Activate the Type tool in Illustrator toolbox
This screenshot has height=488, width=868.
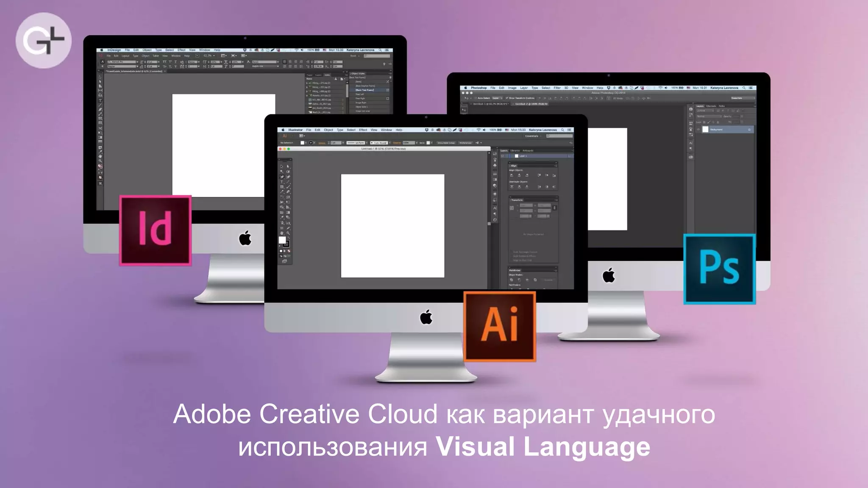[281, 182]
